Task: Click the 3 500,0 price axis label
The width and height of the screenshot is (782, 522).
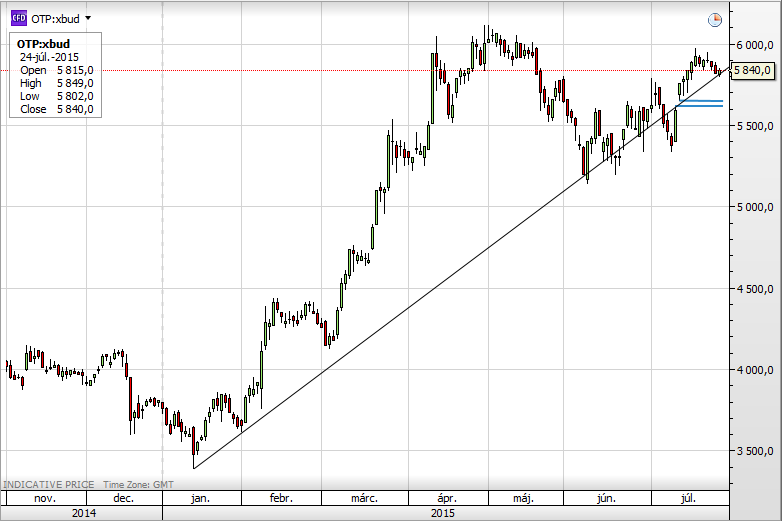Action: (x=755, y=451)
